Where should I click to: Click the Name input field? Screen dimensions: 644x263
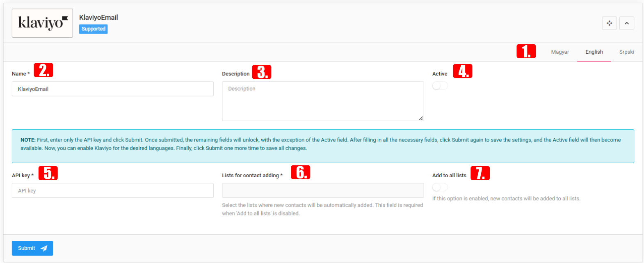pyautogui.click(x=113, y=89)
